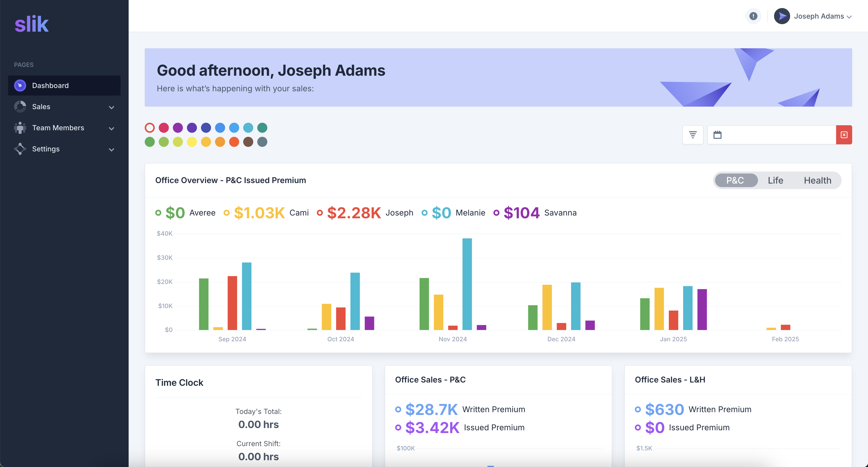Expand the Sales menu chevron

tap(112, 107)
